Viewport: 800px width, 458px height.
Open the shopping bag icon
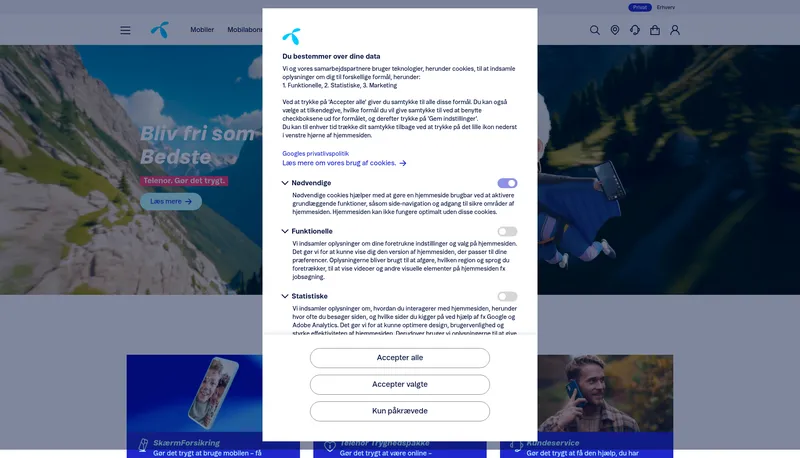(655, 30)
